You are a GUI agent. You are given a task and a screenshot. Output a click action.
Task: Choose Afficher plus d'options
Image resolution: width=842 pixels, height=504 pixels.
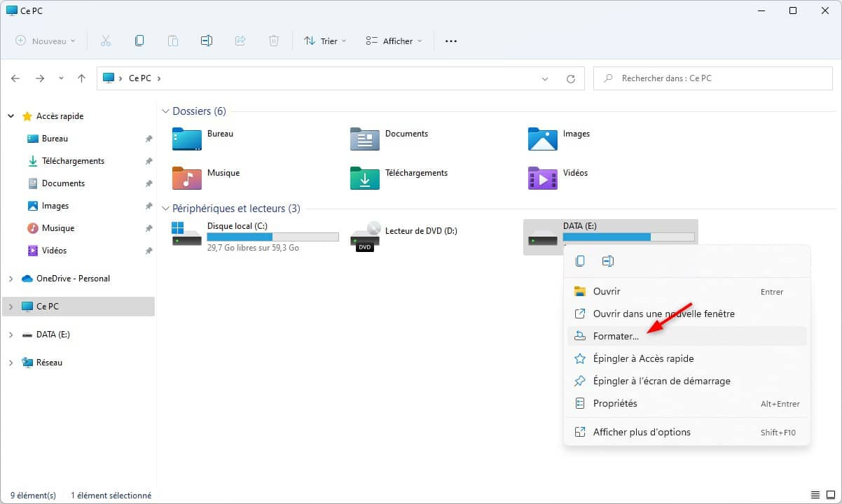click(x=686, y=432)
